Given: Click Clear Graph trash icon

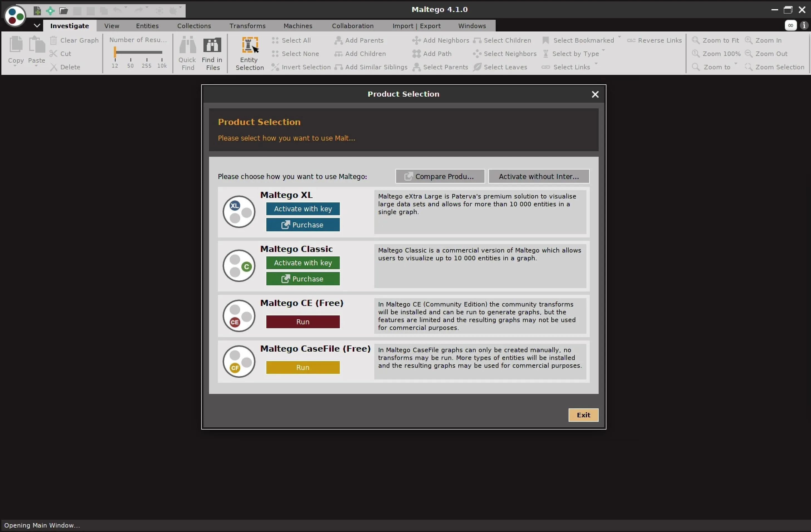Looking at the screenshot, I should pyautogui.click(x=53, y=40).
